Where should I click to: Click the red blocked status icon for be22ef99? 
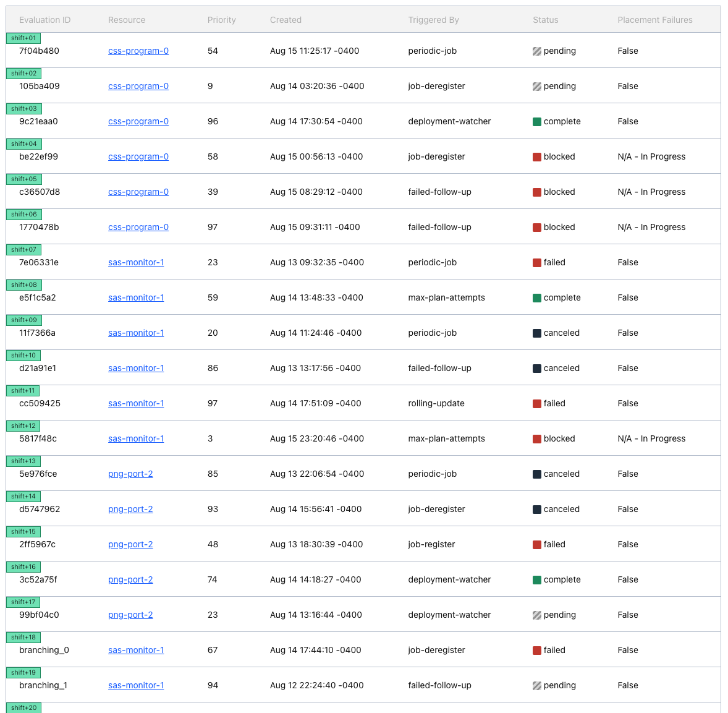(536, 157)
